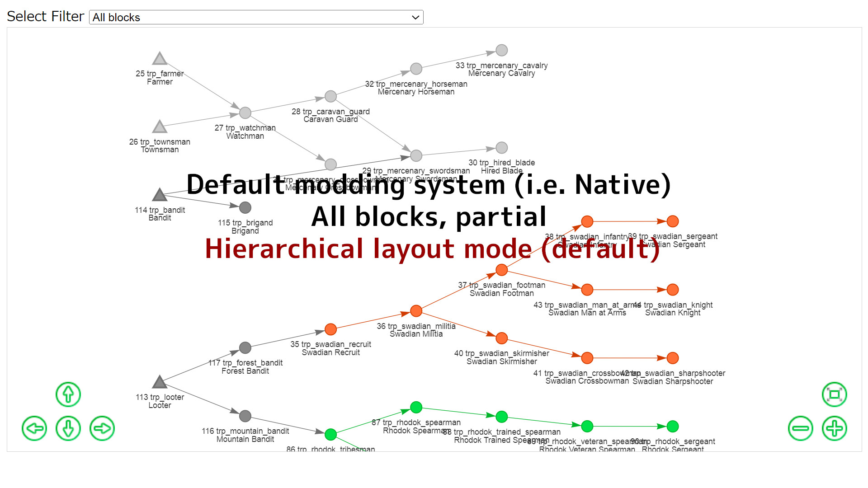Click the Hired Blade node

click(x=502, y=148)
